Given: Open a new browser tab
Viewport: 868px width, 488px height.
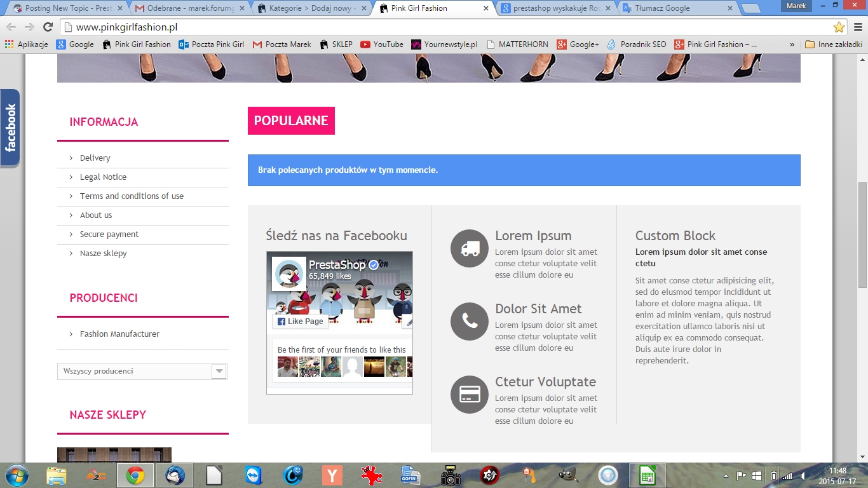Looking at the screenshot, I should (x=751, y=9).
